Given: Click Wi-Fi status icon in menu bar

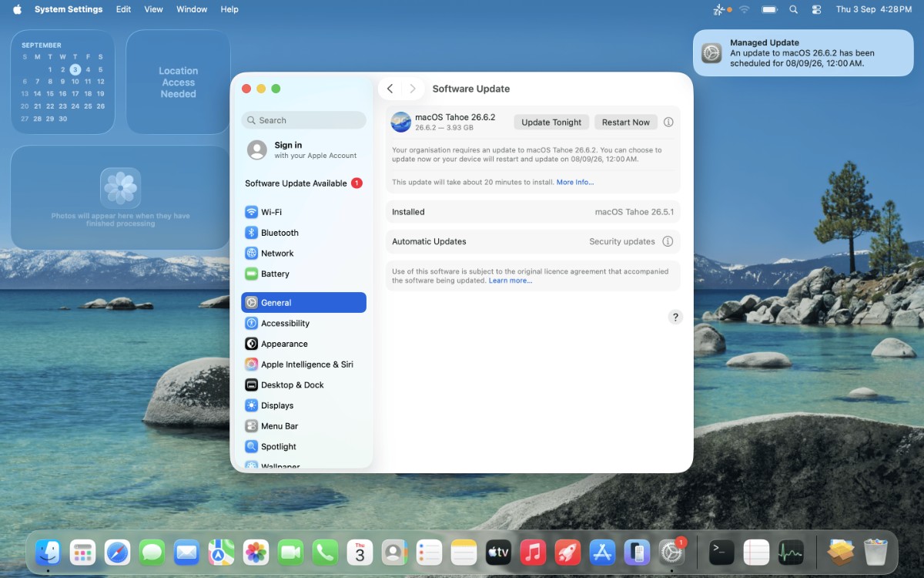Looking at the screenshot, I should 744,9.
